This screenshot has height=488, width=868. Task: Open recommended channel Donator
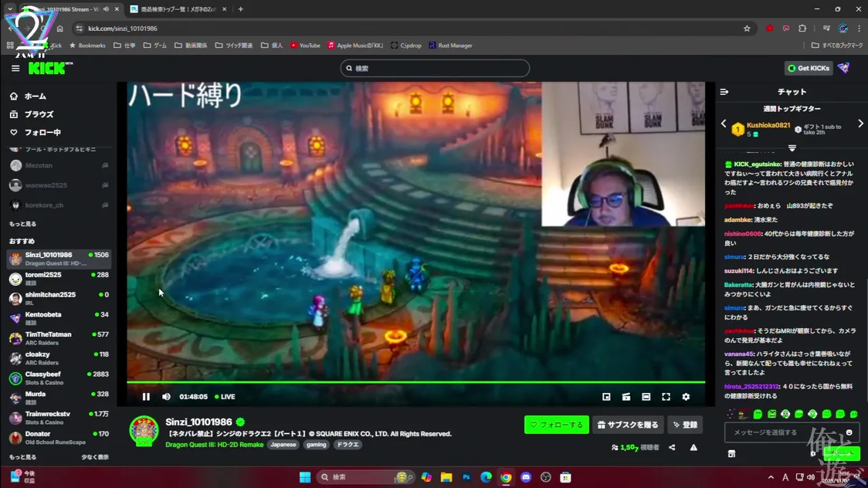pos(59,438)
